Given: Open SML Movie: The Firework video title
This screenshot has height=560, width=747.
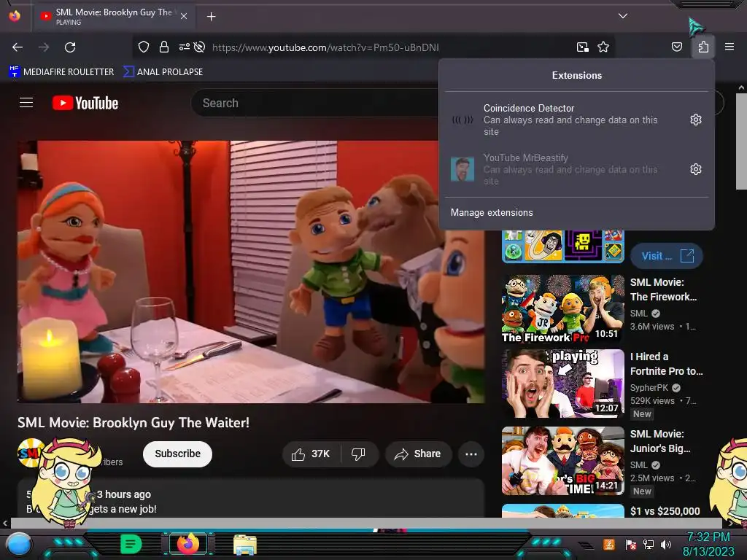Looking at the screenshot, I should 663,289.
